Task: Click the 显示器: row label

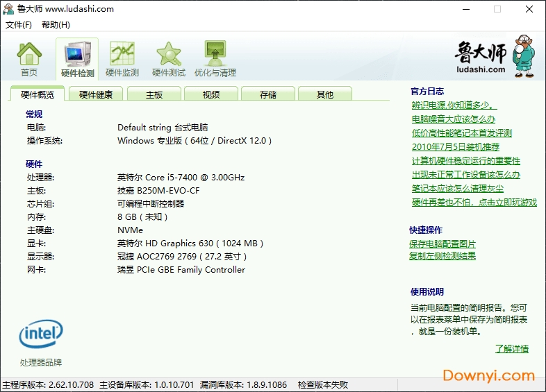Action: coord(40,257)
